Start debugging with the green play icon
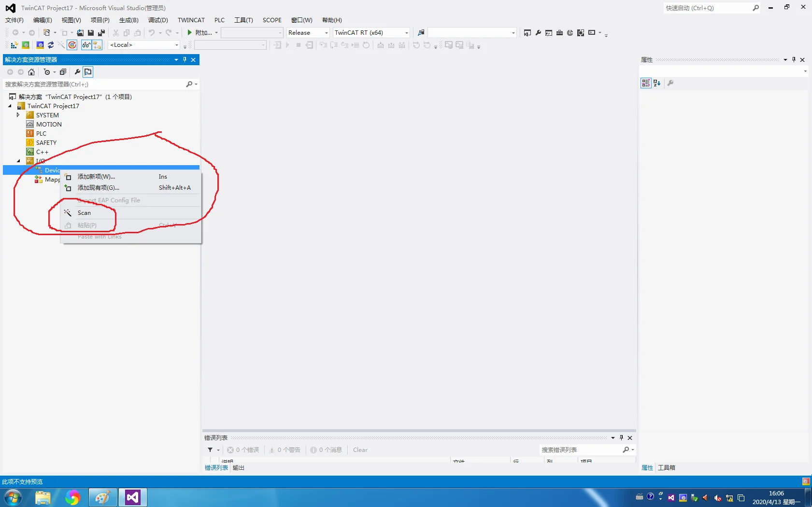812x507 pixels. (190, 32)
